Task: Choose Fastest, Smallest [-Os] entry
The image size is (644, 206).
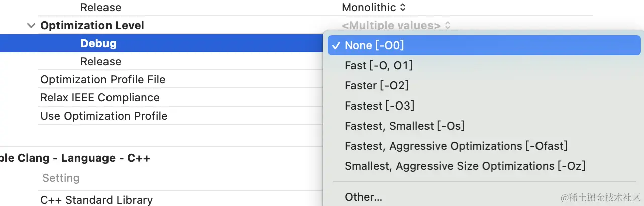Action: click(x=404, y=126)
